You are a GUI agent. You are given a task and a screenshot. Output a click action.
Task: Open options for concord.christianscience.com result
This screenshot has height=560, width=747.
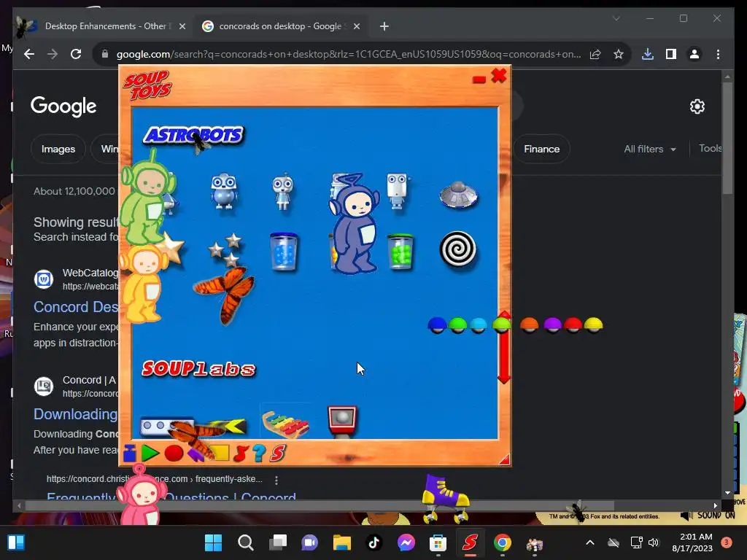(x=276, y=480)
